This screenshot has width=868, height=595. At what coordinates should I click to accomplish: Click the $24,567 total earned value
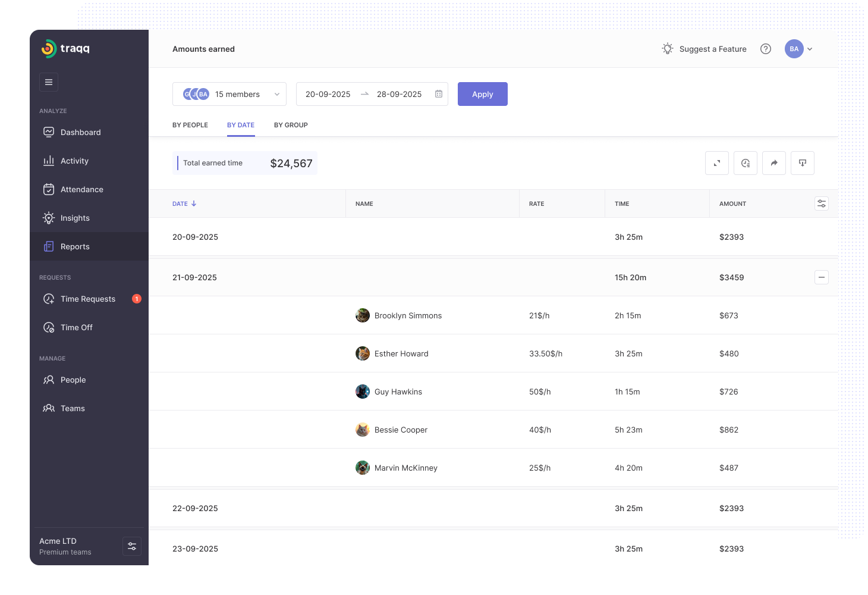(291, 163)
